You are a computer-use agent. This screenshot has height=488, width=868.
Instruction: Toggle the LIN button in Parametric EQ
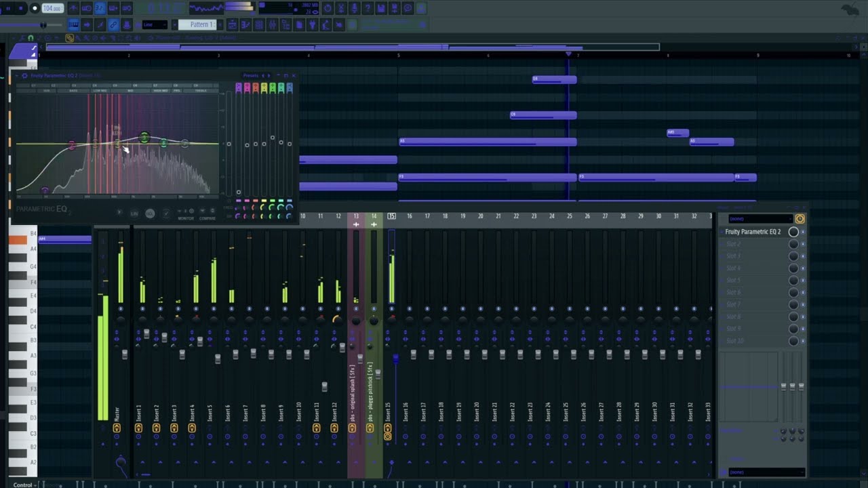coord(134,213)
